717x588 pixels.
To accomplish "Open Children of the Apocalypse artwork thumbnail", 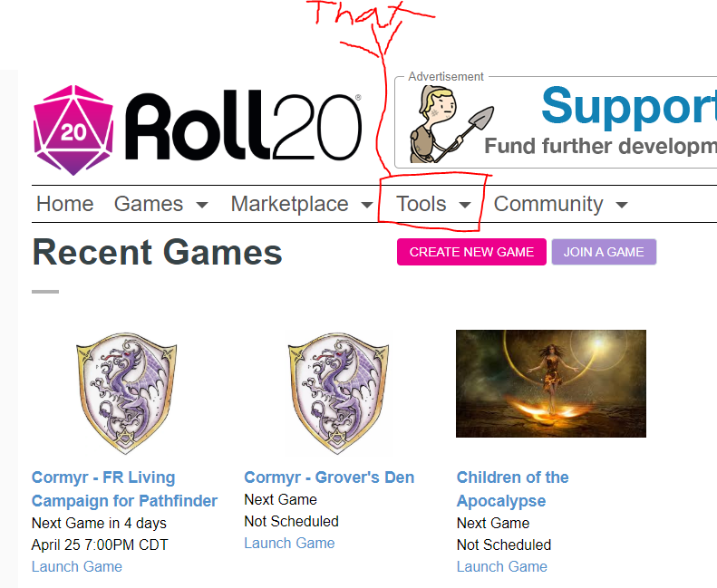I will (x=551, y=383).
